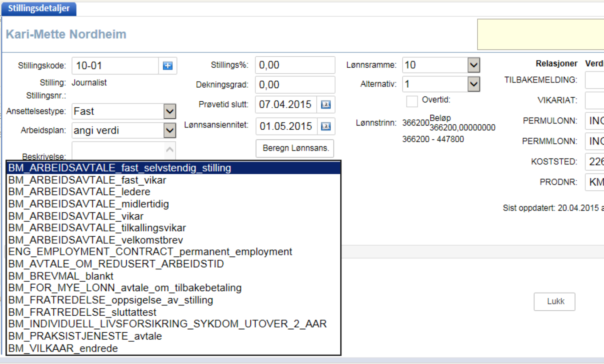604x364 pixels.
Task: Click the Relasjoner column header
Action: coord(556,64)
